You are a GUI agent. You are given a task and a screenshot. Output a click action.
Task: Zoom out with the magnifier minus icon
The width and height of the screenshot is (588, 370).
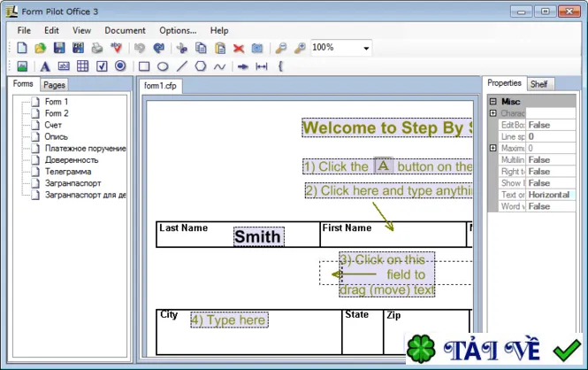(x=281, y=48)
